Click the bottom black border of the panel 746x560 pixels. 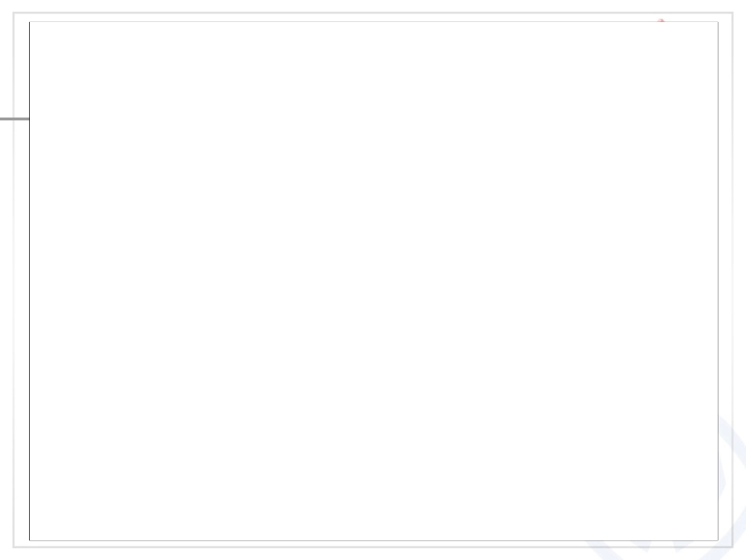[374, 540]
